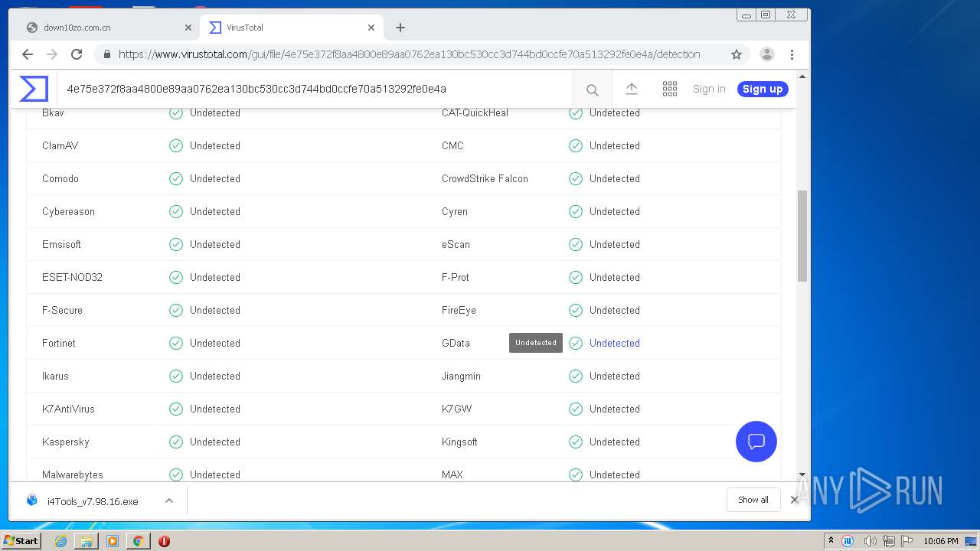This screenshot has width=980, height=551.
Task: Click the red Opera-style taskbar icon
Action: 164,541
